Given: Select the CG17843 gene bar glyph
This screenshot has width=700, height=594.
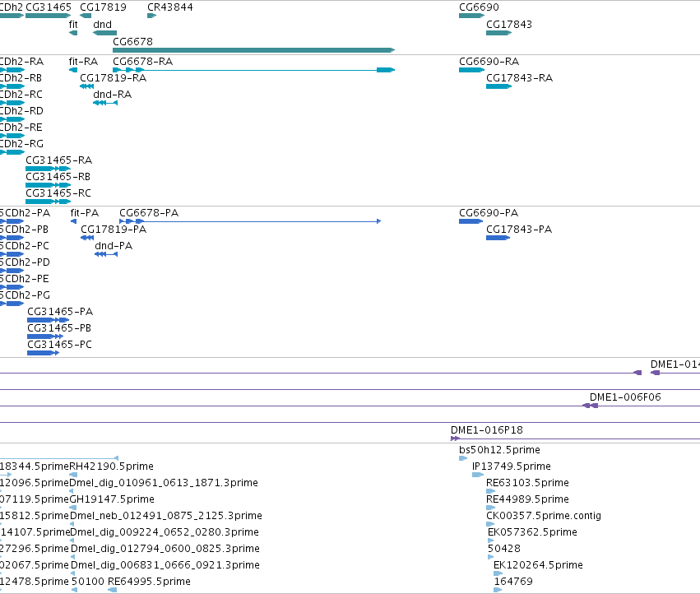Looking at the screenshot, I should [x=498, y=33].
